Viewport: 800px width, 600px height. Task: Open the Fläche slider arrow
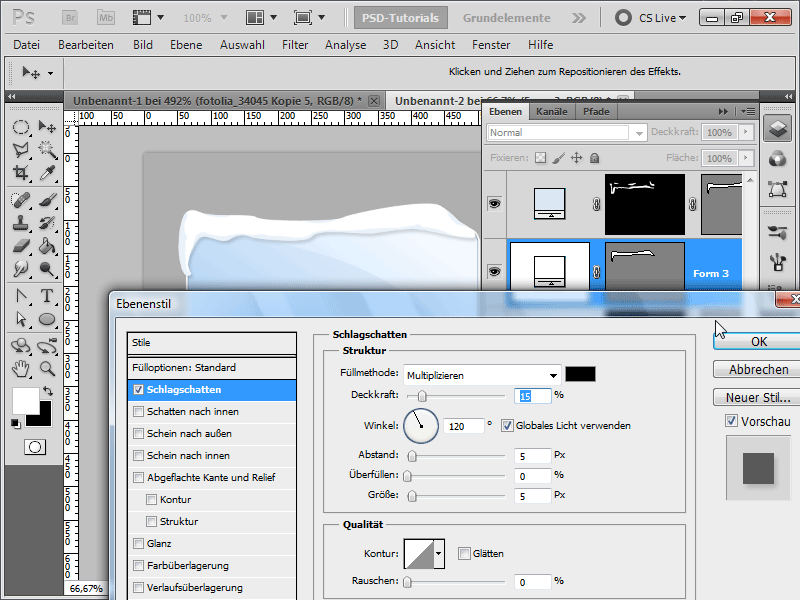tap(746, 158)
